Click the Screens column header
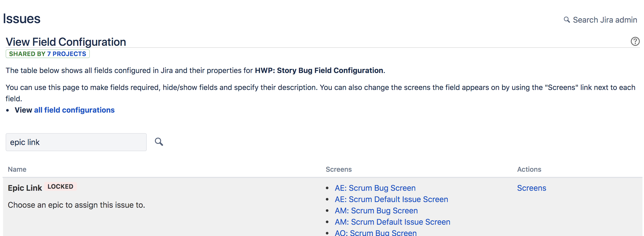 click(339, 169)
